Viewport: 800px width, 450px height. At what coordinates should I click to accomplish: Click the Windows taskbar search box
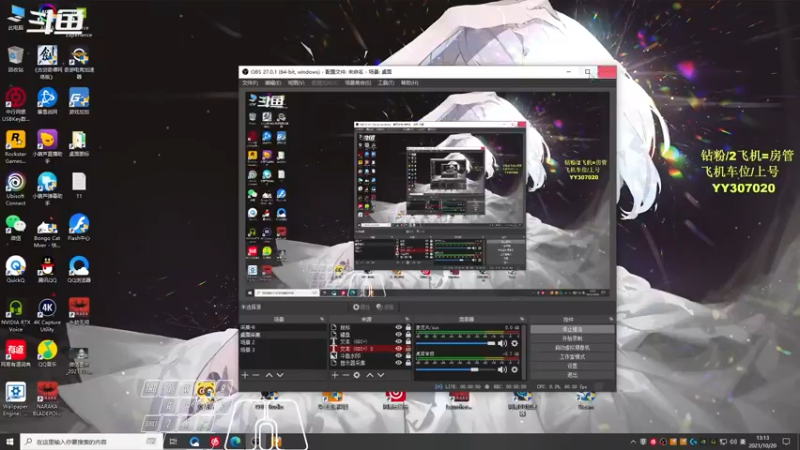(x=91, y=442)
